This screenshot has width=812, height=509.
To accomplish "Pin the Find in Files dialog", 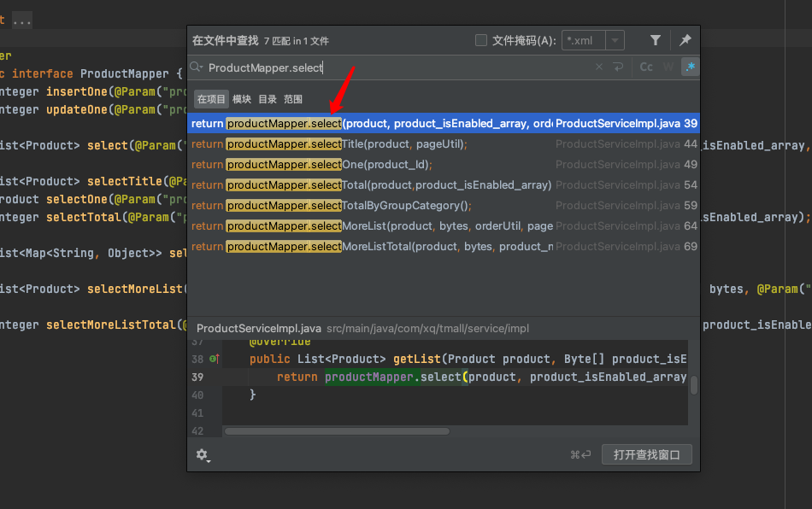I will pos(685,40).
